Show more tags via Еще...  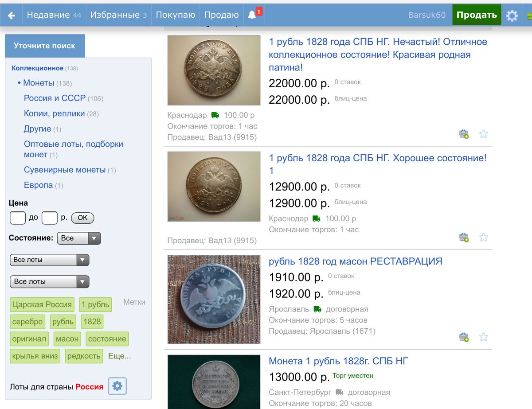(x=120, y=356)
